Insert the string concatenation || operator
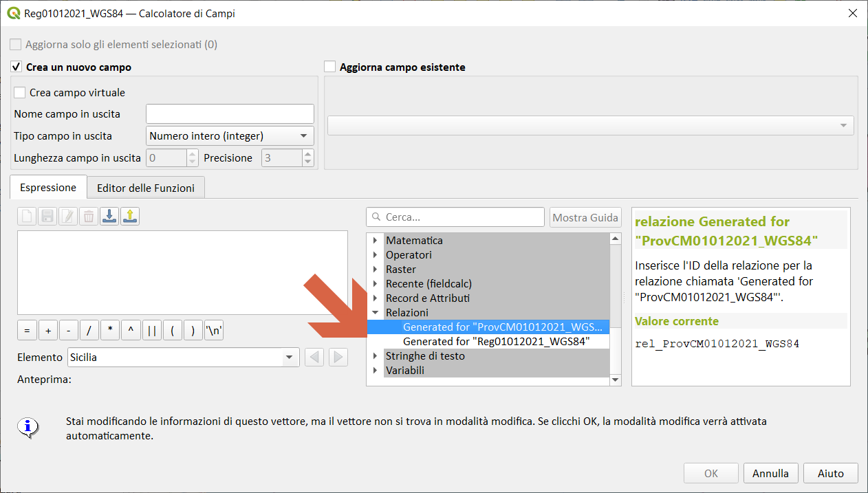Screen dimensions: 868x493 pyautogui.click(x=151, y=331)
